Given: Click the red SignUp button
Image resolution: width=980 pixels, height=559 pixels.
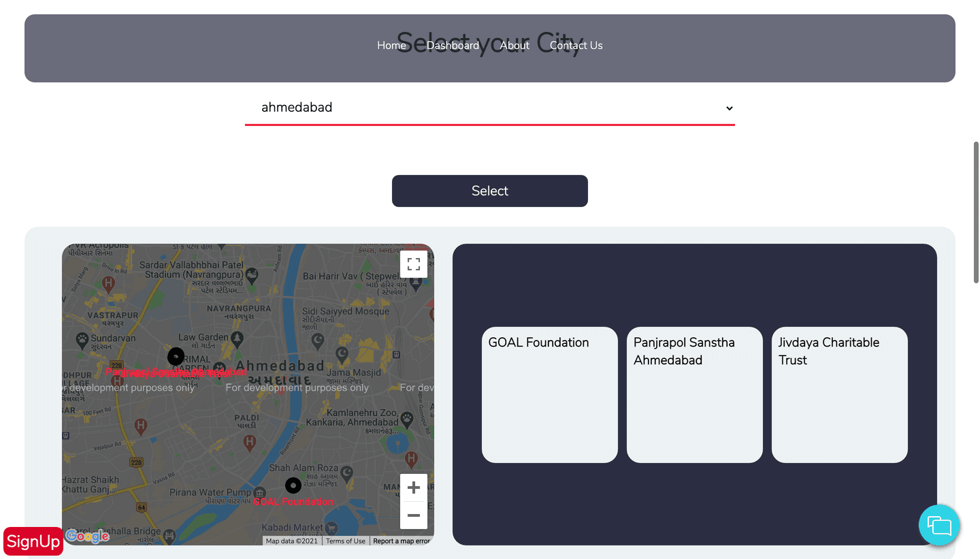Looking at the screenshot, I should (33, 541).
